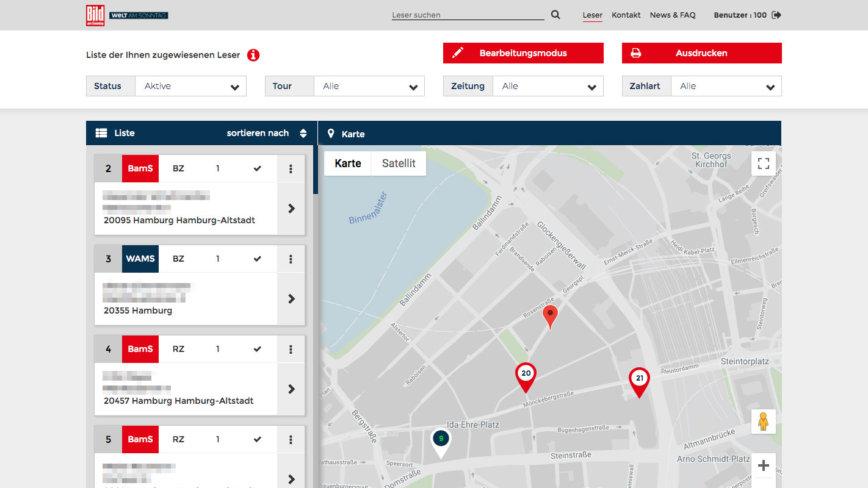
Task: Open three-dot menu for reader 2
Action: 291,169
